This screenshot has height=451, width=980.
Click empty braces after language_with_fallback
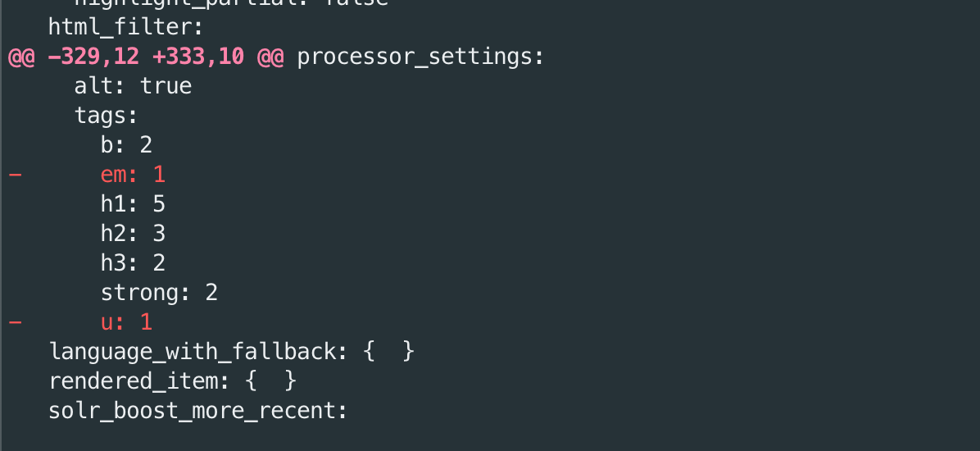pyautogui.click(x=388, y=352)
